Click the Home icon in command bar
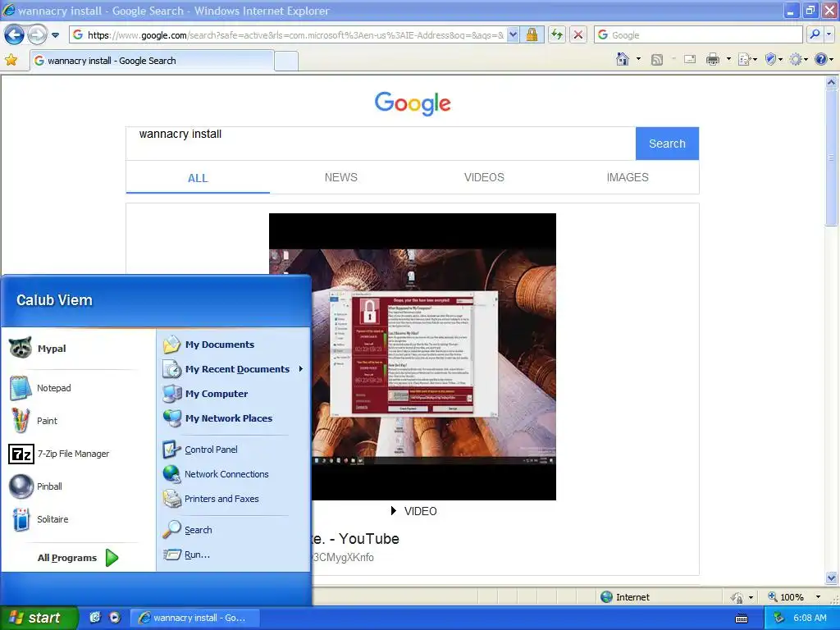 [x=623, y=59]
